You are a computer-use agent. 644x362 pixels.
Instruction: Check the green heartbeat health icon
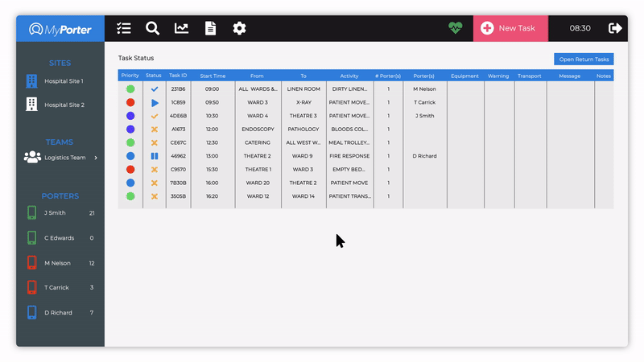[x=455, y=28]
